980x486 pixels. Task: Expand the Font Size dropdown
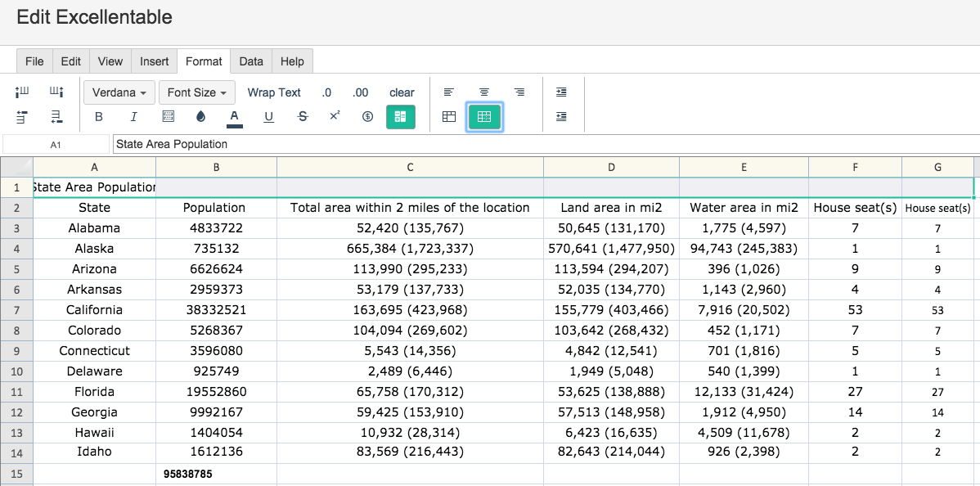[x=197, y=92]
